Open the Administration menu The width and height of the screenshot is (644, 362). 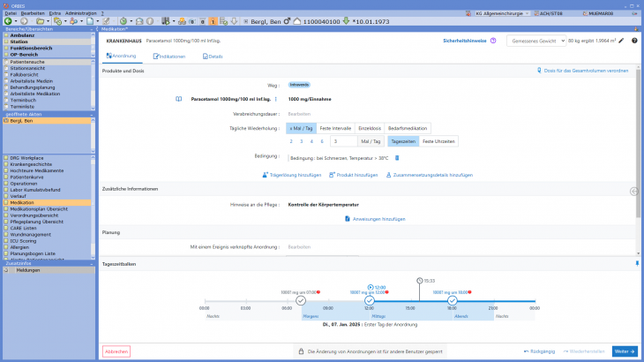coord(81,13)
